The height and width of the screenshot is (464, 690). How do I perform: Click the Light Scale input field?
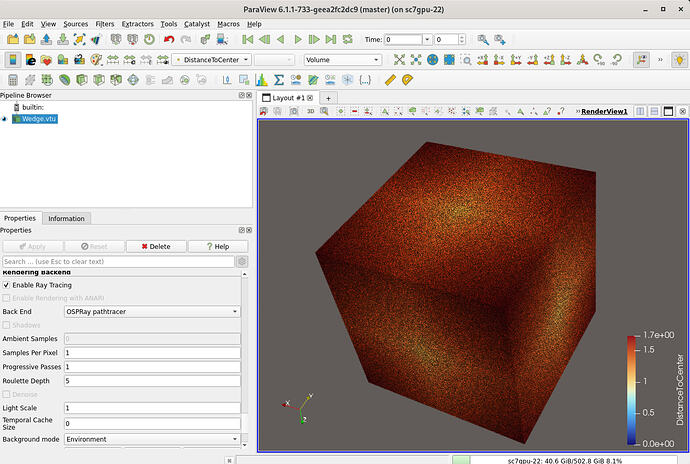pyautogui.click(x=152, y=408)
